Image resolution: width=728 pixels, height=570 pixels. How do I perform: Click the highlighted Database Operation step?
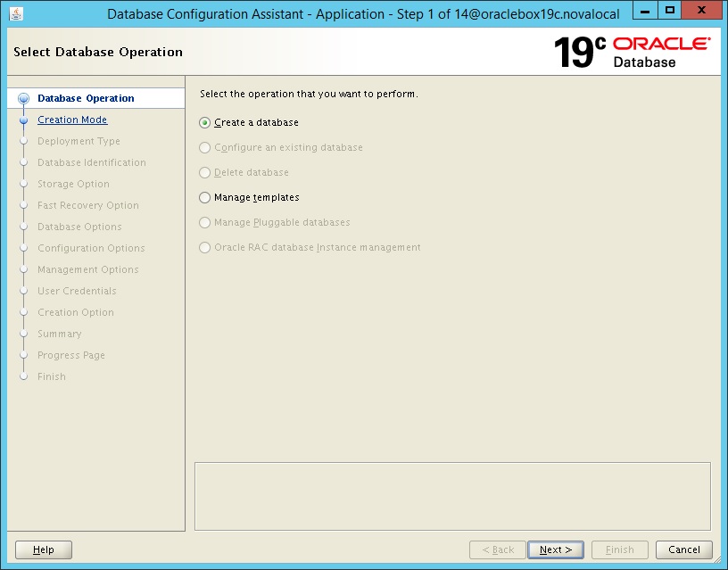[x=83, y=98]
